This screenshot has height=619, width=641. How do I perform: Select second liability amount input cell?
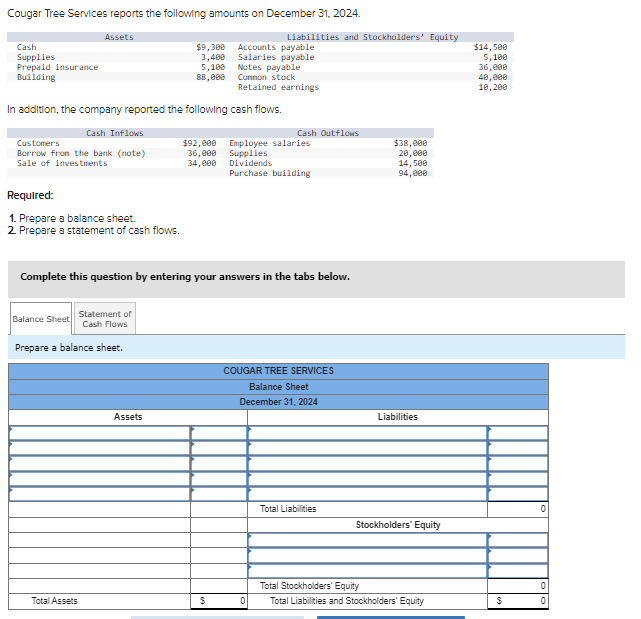pyautogui.click(x=518, y=448)
